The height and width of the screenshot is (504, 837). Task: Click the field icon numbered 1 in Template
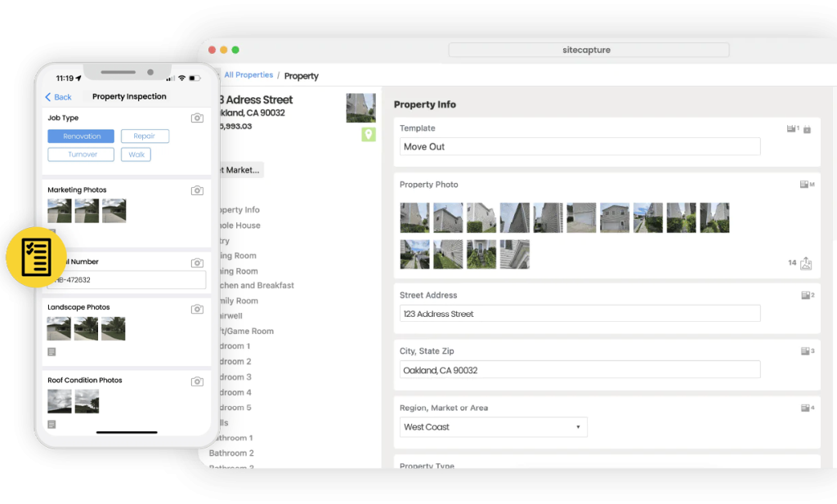point(793,128)
